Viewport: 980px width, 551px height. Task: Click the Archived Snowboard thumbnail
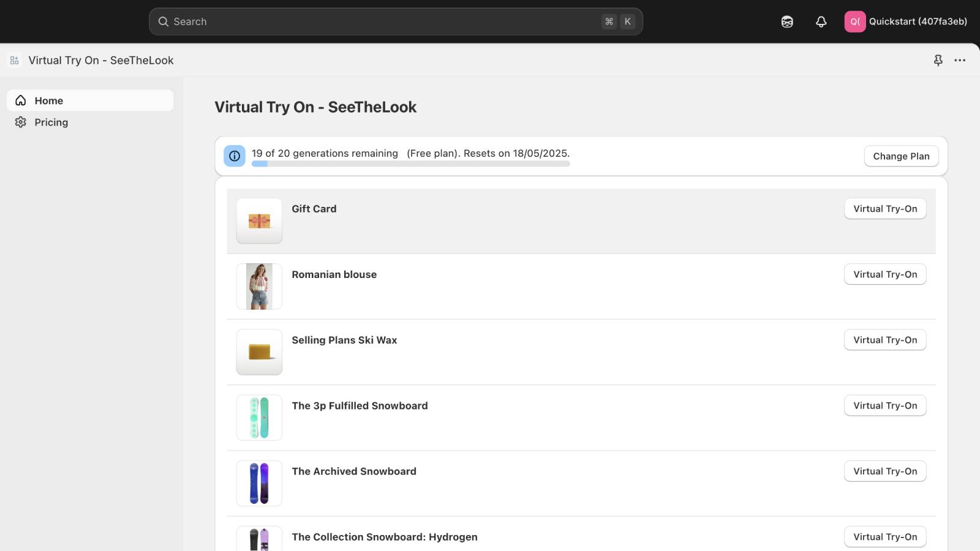259,483
